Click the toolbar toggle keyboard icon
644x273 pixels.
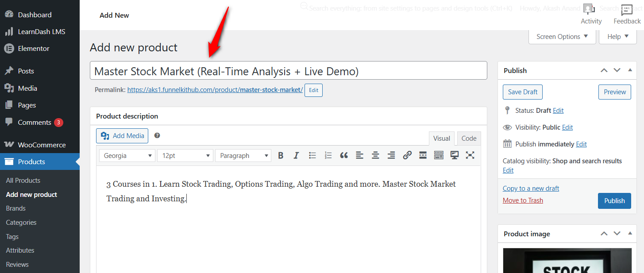(x=439, y=155)
